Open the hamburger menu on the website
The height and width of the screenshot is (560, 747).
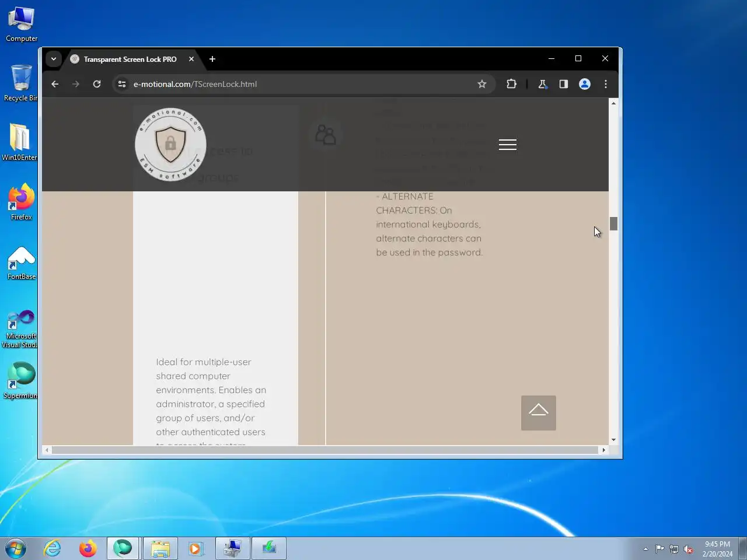click(508, 145)
